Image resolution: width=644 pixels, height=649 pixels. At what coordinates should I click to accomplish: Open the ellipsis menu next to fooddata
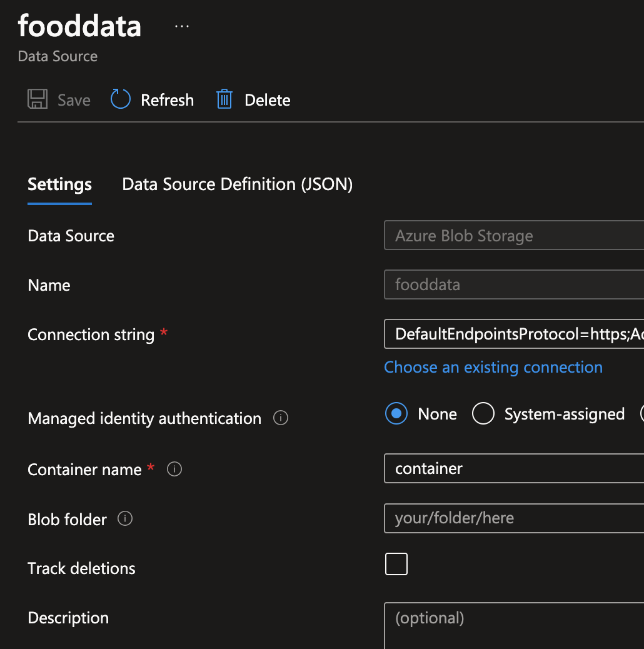pos(181,25)
